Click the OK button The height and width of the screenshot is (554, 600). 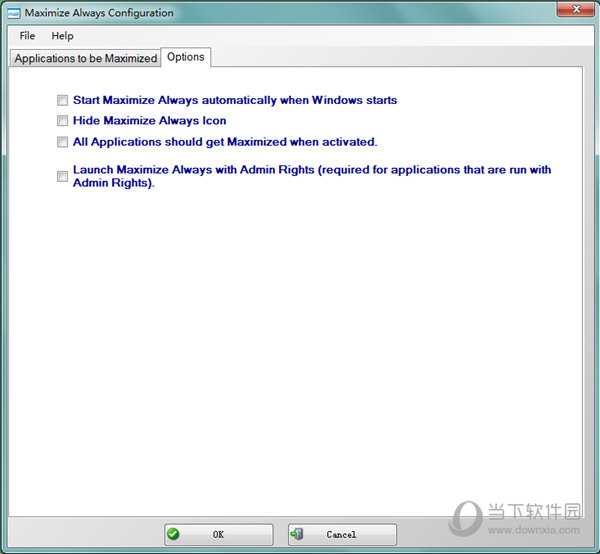pos(219,534)
